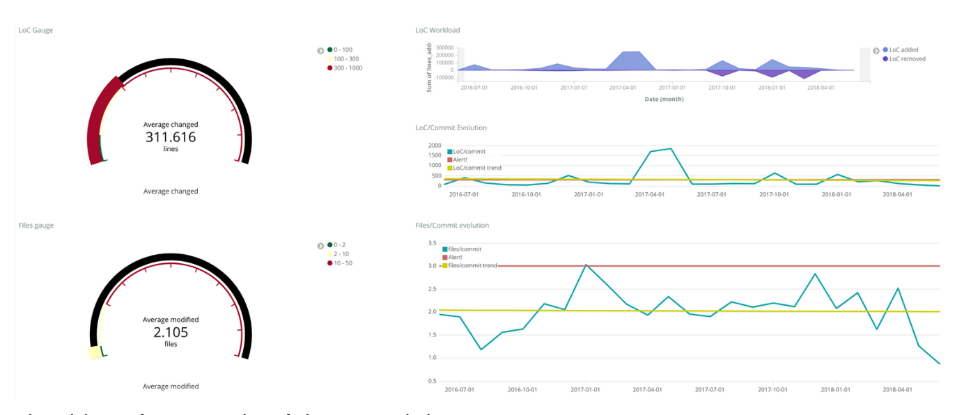980x415 pixels.
Task: Click the Date (month) axis label
Action: click(664, 99)
